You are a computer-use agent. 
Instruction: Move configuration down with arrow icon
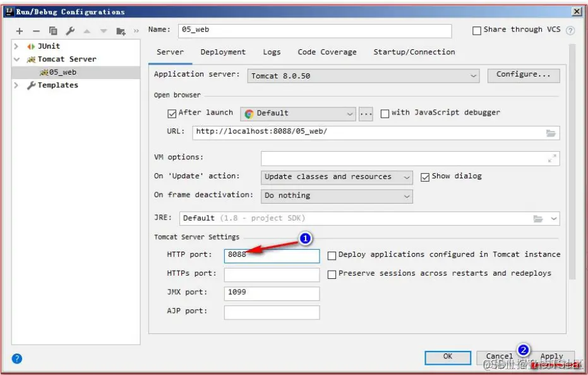(104, 31)
